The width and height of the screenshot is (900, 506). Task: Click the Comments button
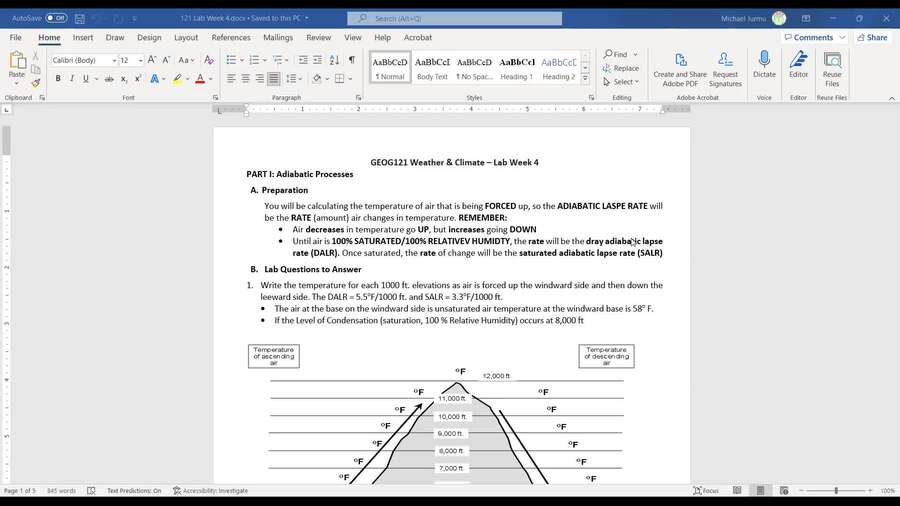tap(809, 37)
